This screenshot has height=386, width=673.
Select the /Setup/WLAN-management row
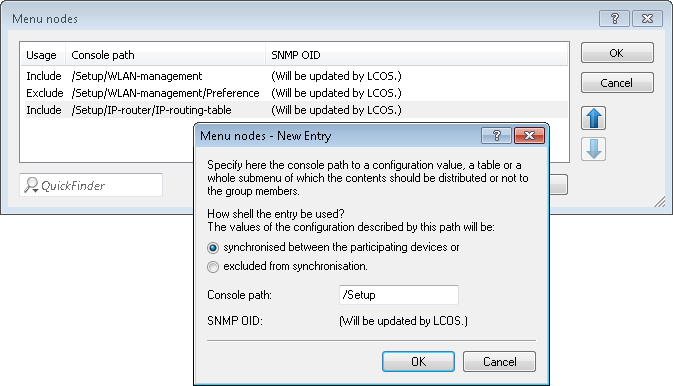pos(294,76)
